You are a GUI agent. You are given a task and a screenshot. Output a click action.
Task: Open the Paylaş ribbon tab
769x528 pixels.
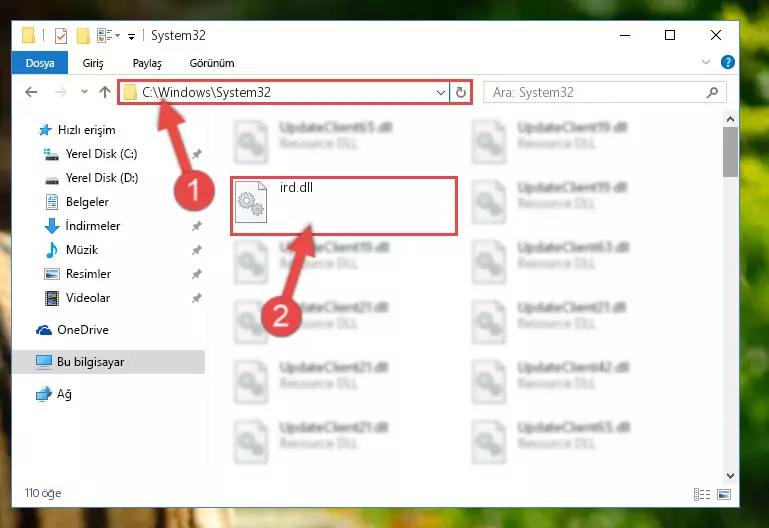[x=147, y=63]
